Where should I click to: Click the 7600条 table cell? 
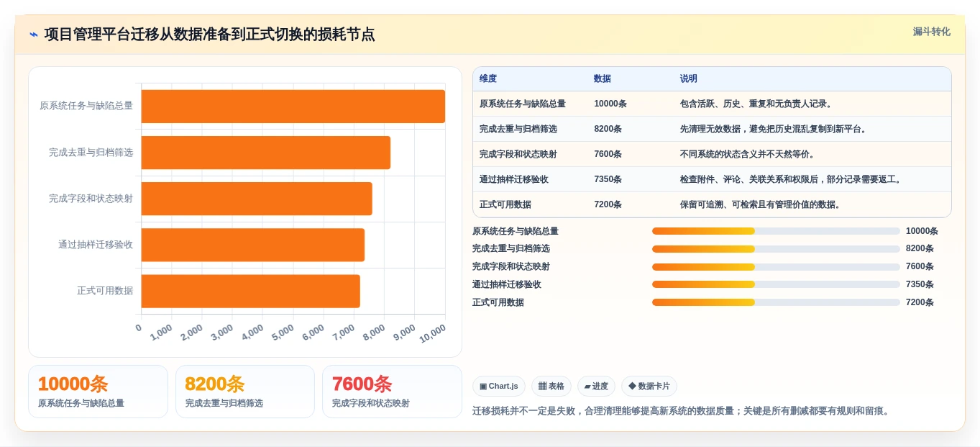[608, 154]
